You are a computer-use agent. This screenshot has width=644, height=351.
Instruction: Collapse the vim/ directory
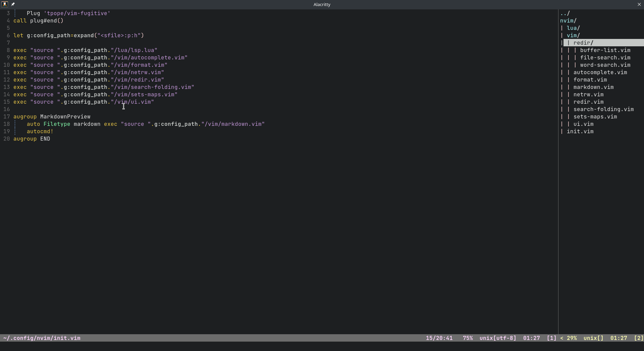[573, 36]
